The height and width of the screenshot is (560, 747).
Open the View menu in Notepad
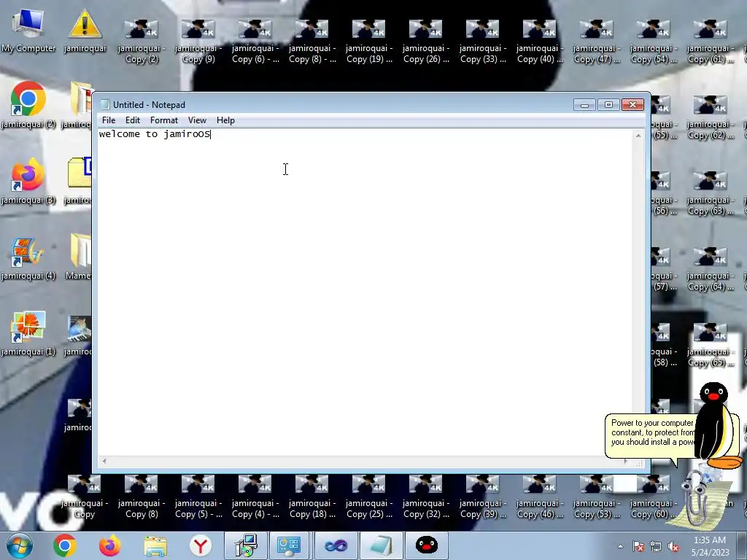click(x=197, y=120)
